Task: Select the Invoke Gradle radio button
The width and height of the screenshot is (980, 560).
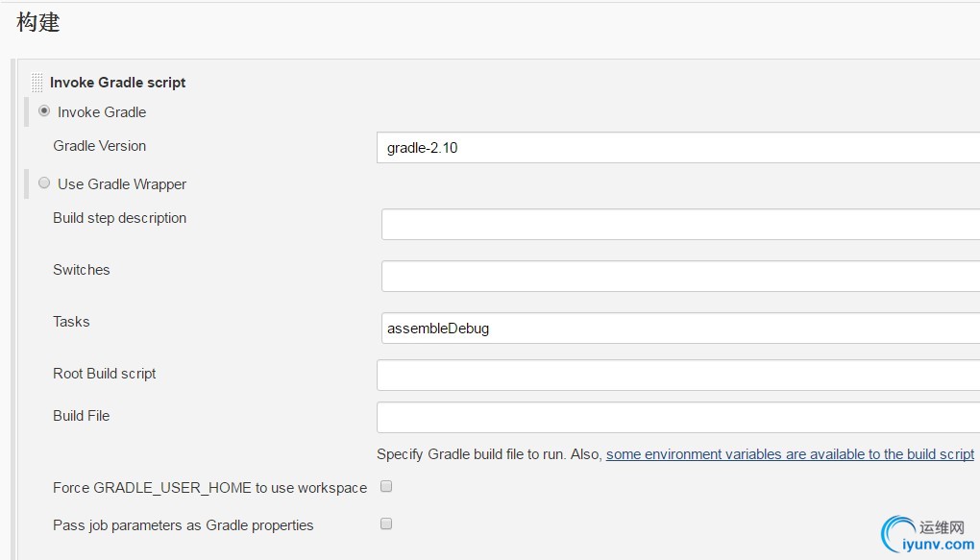Action: 44,110
